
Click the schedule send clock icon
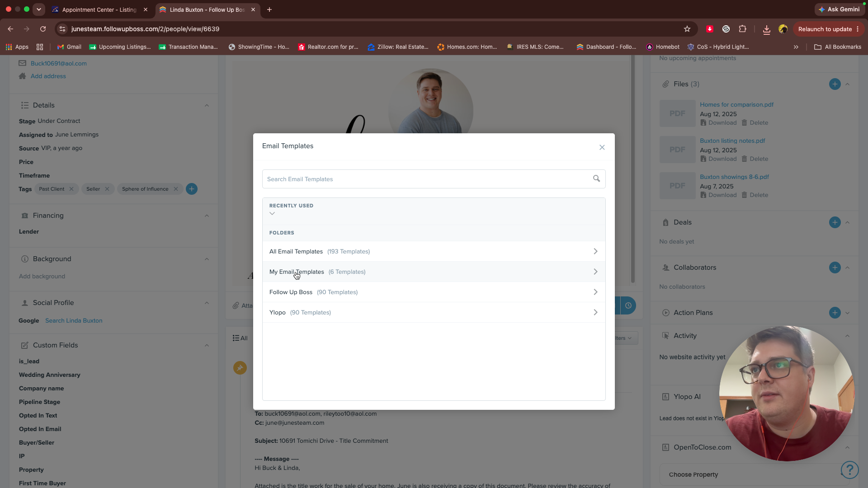tap(628, 305)
